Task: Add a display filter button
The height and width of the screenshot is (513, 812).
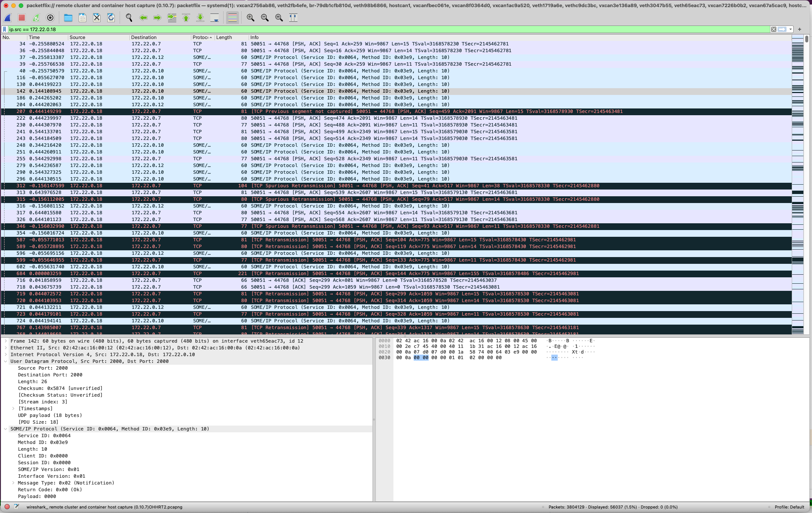Action: click(x=800, y=29)
